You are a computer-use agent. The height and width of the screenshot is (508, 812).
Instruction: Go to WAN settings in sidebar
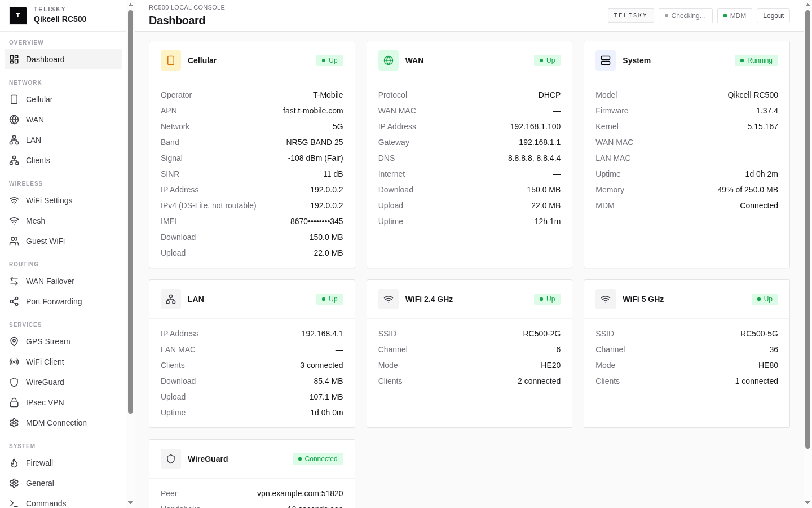coord(63,120)
